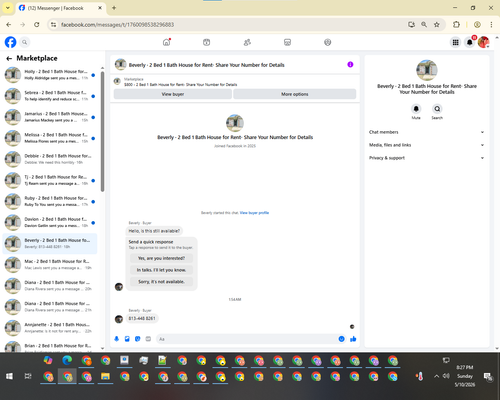This screenshot has height=400, width=500.
Task: Send the 'In talks. I'll let you know.' response
Action: [161, 270]
